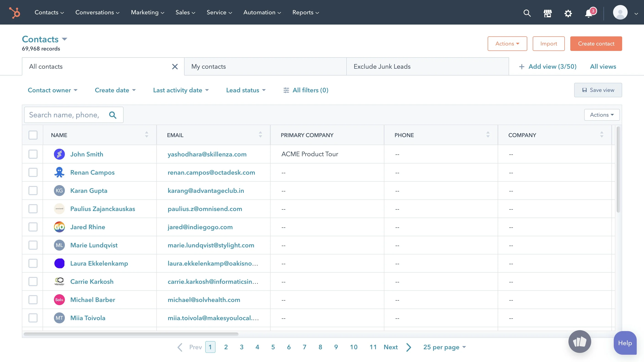This screenshot has height=362, width=644.
Task: Open the Sales navigation menu
Action: click(x=185, y=13)
